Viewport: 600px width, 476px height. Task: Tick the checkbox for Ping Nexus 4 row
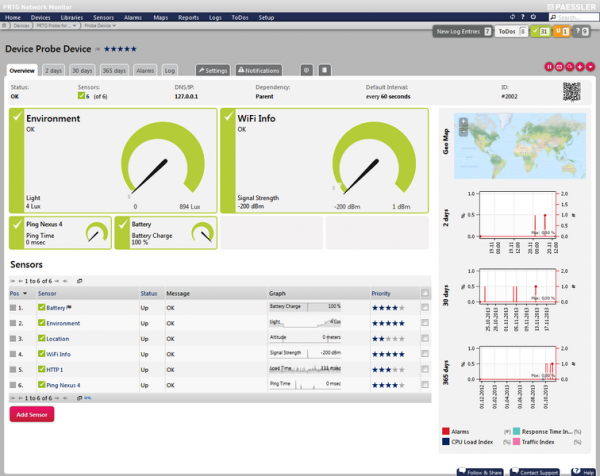coord(425,385)
